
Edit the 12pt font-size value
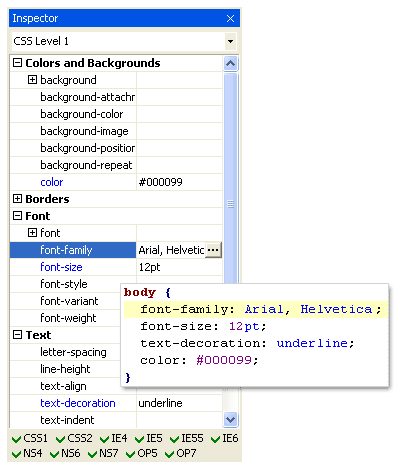(x=179, y=267)
